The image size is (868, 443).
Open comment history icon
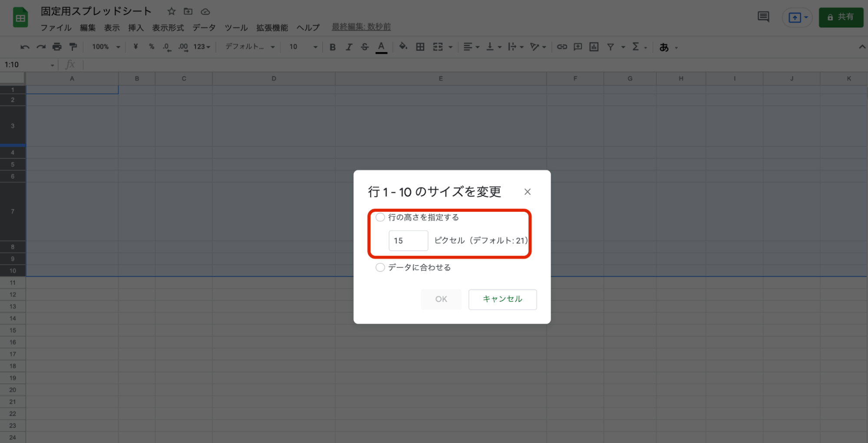(x=763, y=17)
